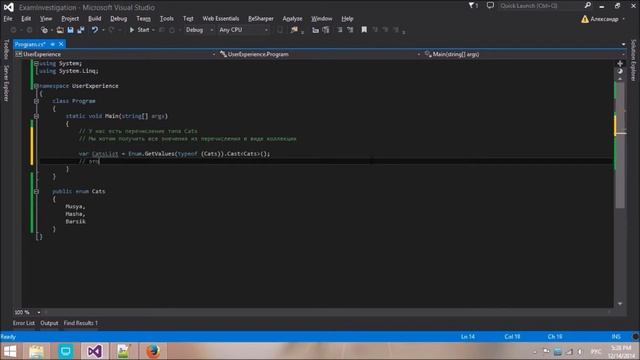Expand the Toolbox side panel
This screenshot has height=360, width=640.
tap(6, 49)
